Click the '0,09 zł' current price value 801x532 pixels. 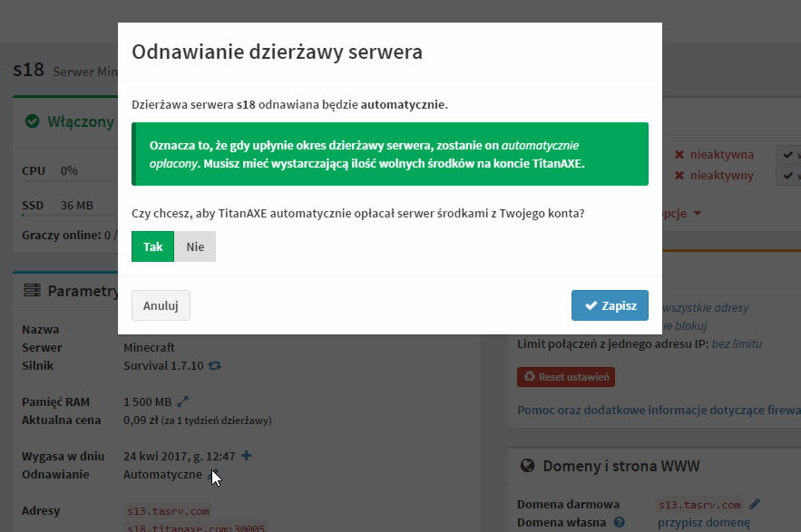[x=141, y=421]
